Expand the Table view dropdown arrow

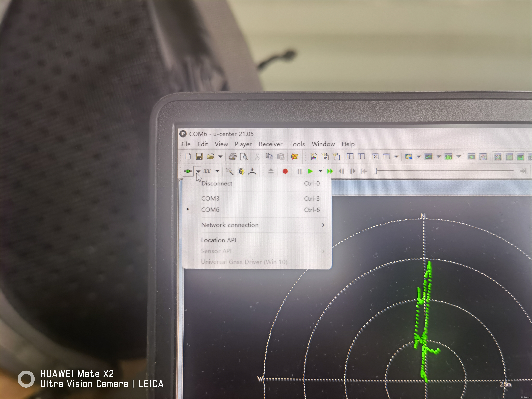[396, 157]
